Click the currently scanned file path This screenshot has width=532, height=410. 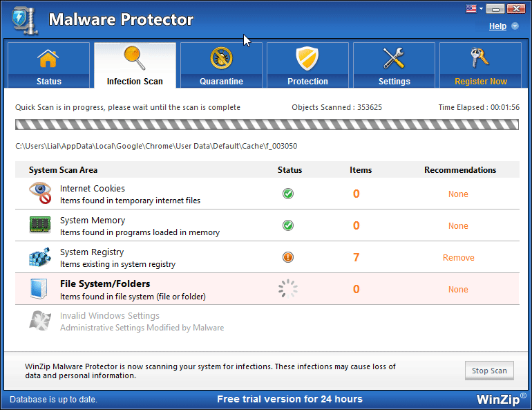(x=156, y=146)
